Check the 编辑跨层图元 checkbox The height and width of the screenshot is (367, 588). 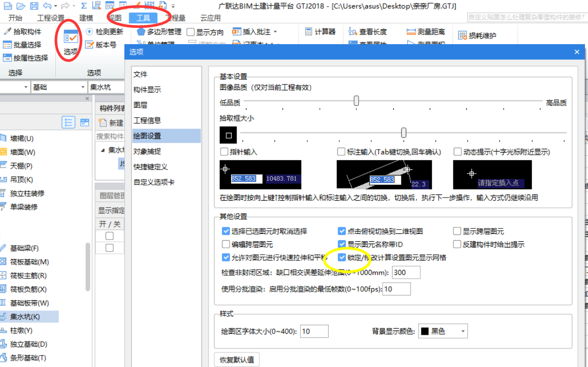pyautogui.click(x=226, y=244)
